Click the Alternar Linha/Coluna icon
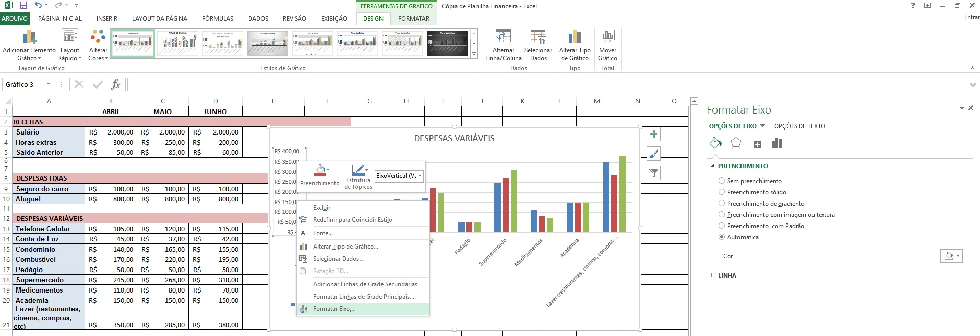This screenshot has height=336, width=980. (503, 37)
